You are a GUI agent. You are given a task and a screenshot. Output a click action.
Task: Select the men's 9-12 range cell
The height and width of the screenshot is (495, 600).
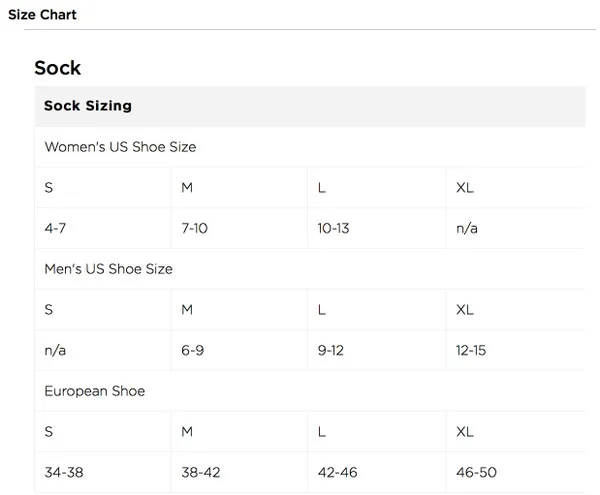click(377, 350)
